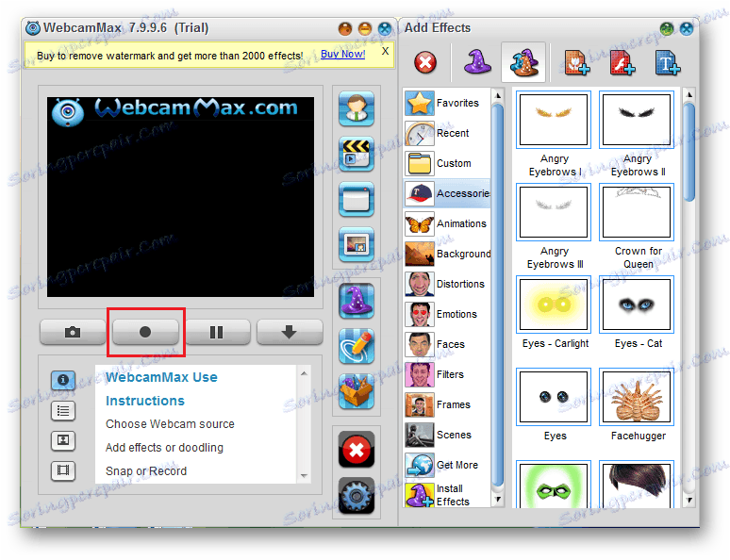Open the Scenes category
Viewport: 730px width, 560px height.
tap(447, 435)
